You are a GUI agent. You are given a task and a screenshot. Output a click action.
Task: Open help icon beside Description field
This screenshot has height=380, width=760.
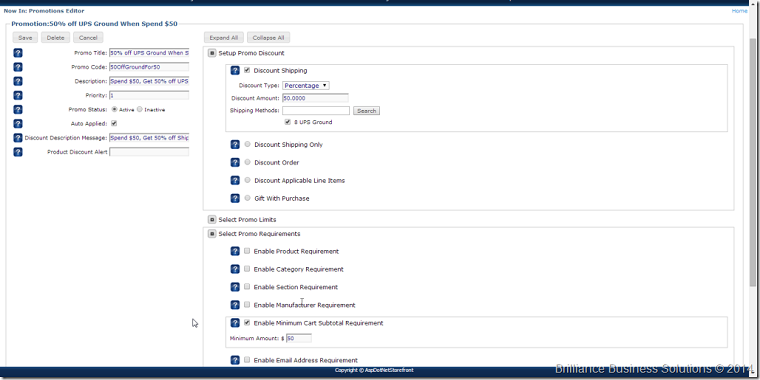tap(18, 81)
